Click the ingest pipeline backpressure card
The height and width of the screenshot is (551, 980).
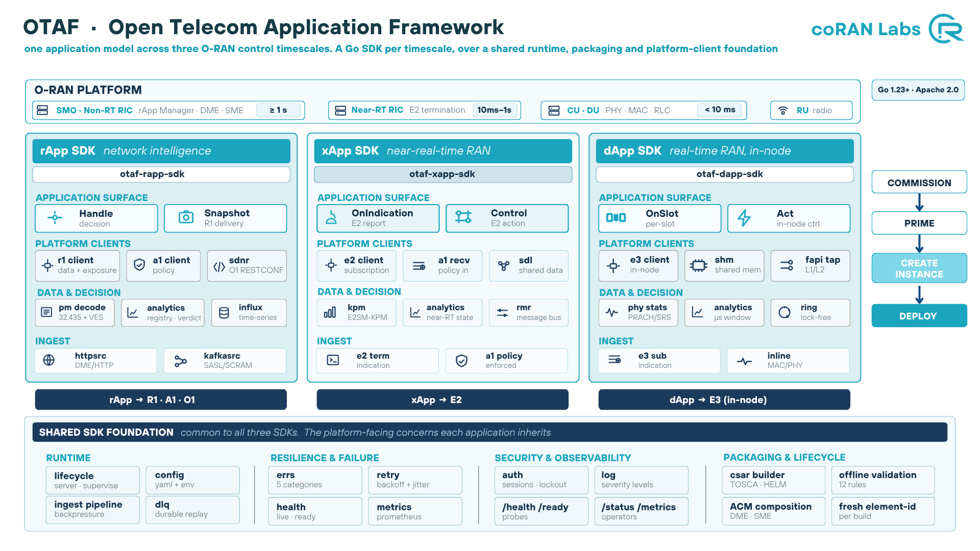(x=92, y=510)
